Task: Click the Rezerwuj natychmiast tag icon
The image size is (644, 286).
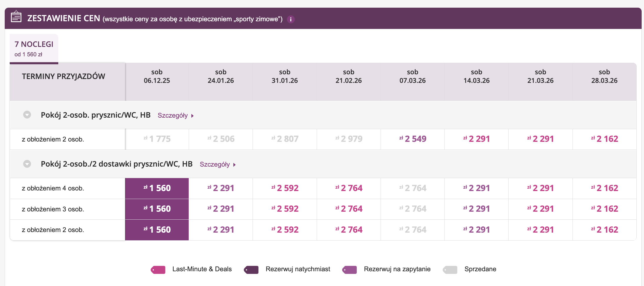Action: pyautogui.click(x=251, y=269)
